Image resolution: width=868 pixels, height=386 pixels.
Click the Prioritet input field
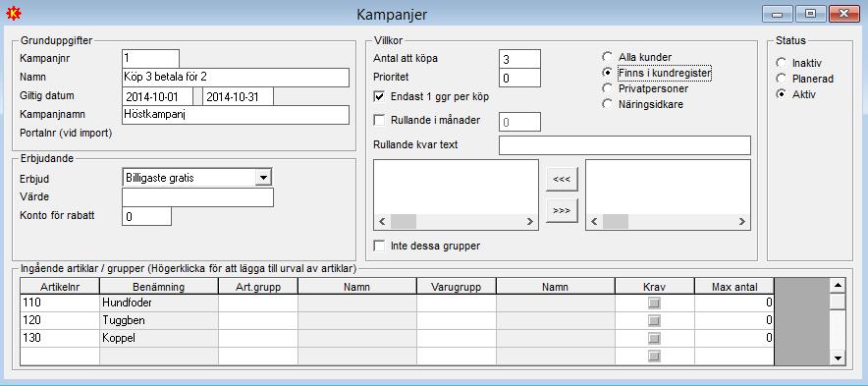(x=519, y=79)
